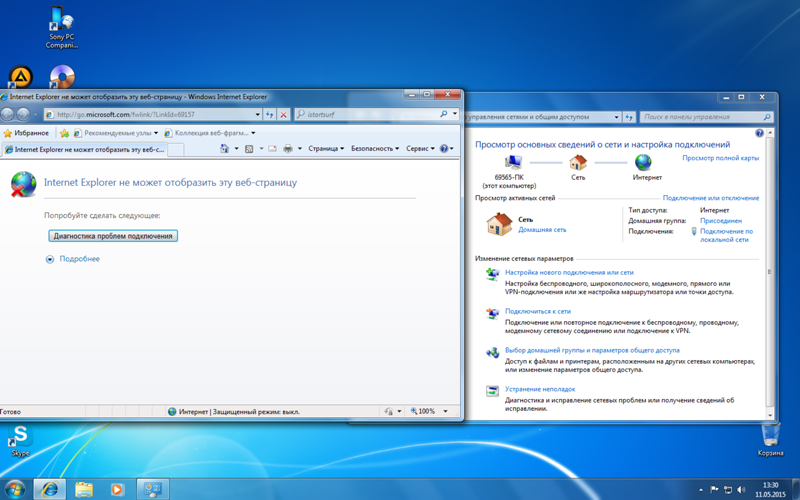Show hidden tray icons arrow
The width and height of the screenshot is (800, 500).
[701, 490]
